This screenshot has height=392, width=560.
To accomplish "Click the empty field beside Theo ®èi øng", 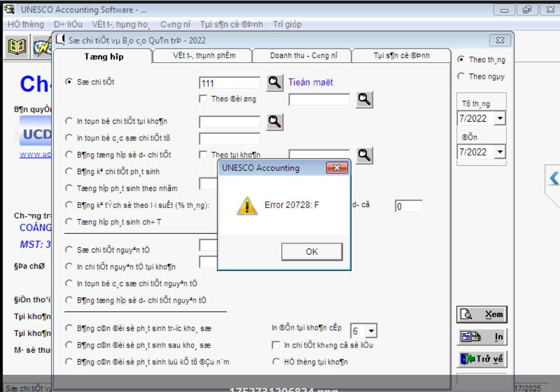I will [x=319, y=100].
